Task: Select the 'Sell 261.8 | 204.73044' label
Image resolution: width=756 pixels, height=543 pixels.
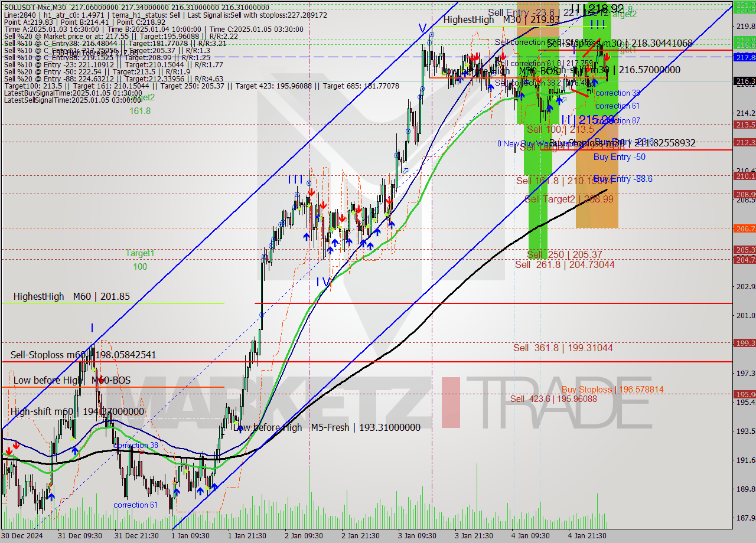Action: 565,264
